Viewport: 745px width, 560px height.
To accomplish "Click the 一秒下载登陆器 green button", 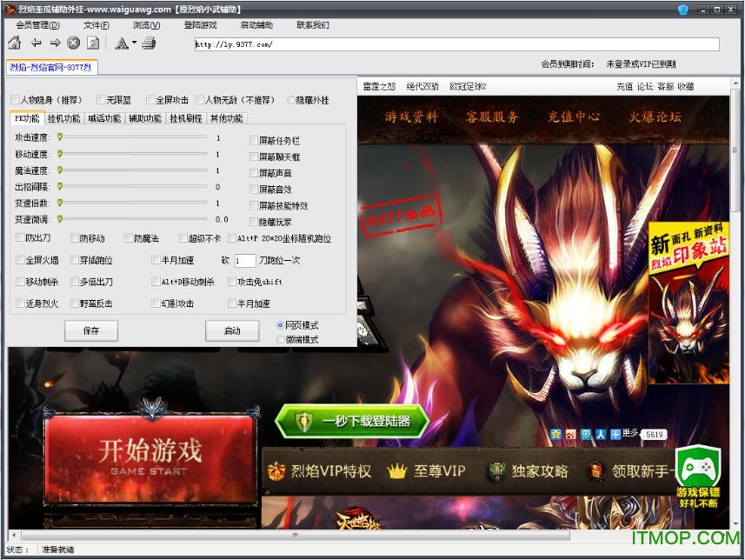I will (x=352, y=421).
